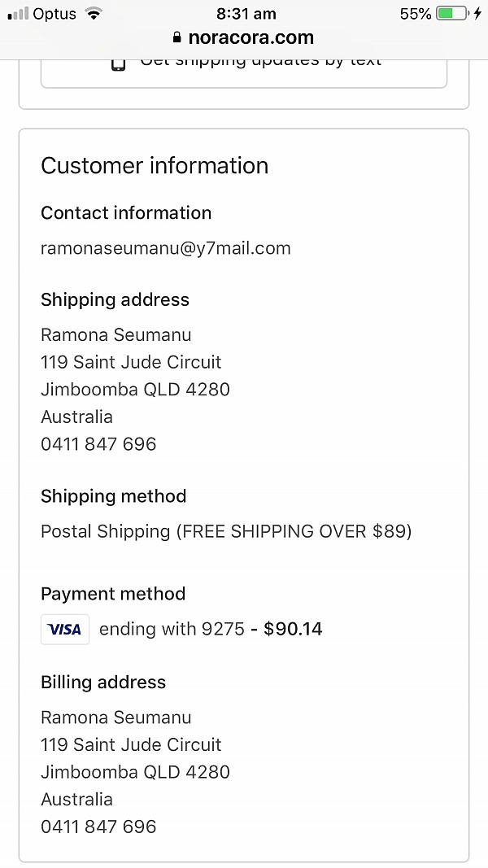Image resolution: width=488 pixels, height=868 pixels.
Task: Tap the billing address phone number
Action: click(98, 827)
